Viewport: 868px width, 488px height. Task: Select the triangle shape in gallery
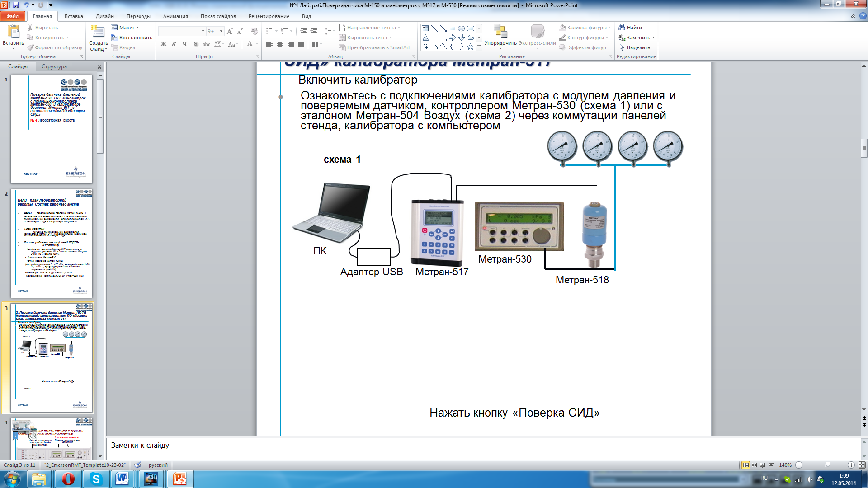coord(425,38)
